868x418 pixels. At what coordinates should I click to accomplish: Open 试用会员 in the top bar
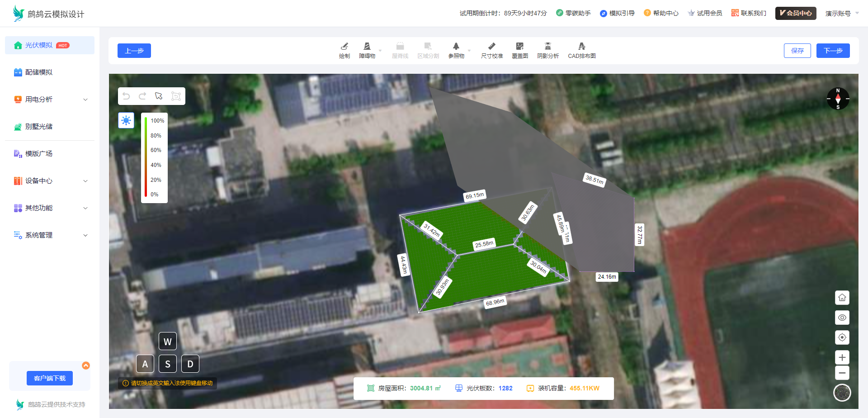pos(705,13)
